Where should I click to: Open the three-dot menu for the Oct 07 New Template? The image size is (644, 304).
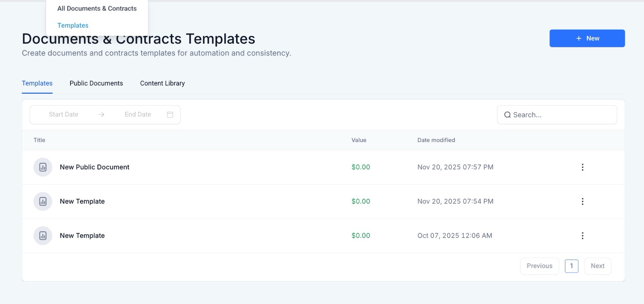[582, 236]
